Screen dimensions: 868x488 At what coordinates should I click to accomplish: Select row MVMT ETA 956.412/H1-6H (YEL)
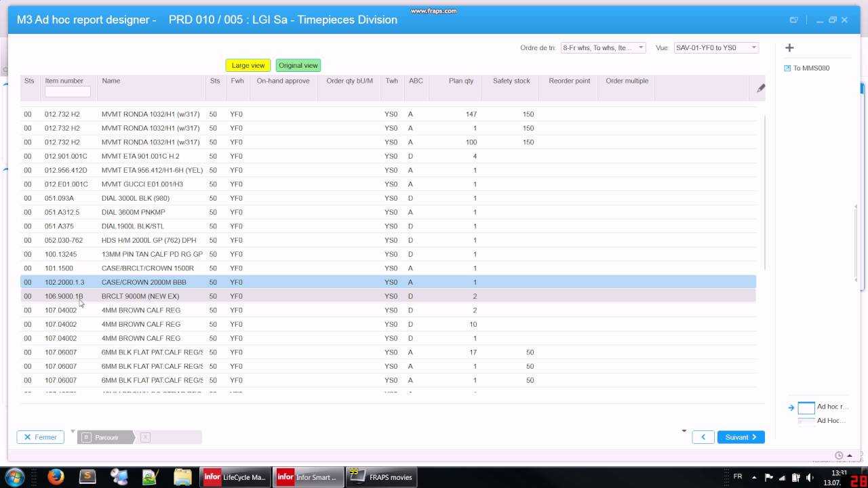[388, 170]
